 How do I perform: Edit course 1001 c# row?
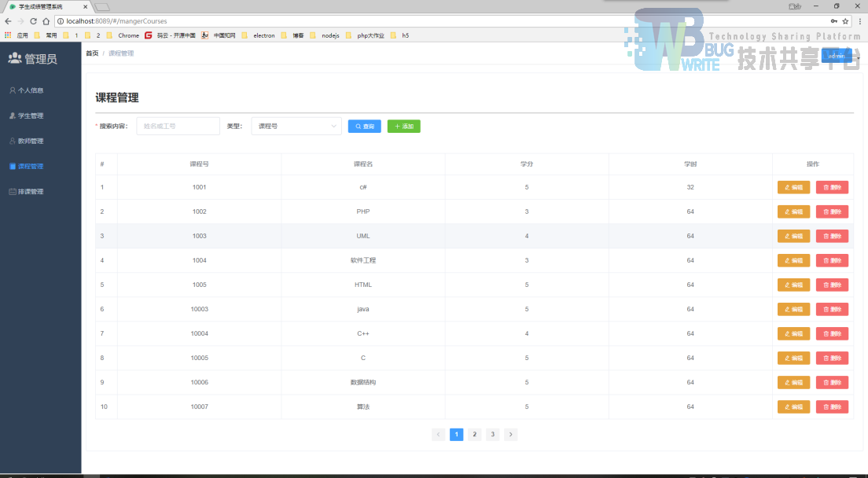point(794,187)
